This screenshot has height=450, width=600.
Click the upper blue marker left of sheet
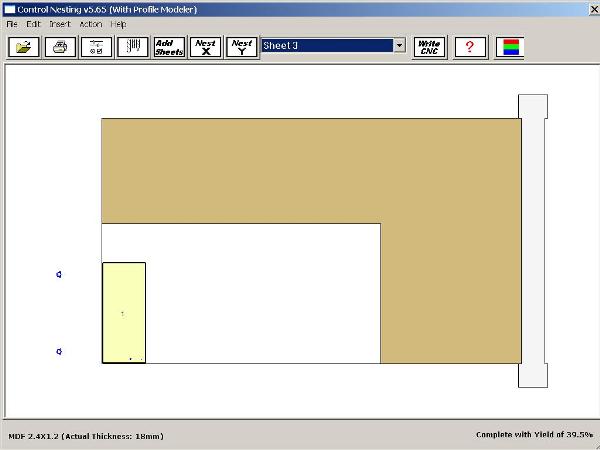point(59,274)
